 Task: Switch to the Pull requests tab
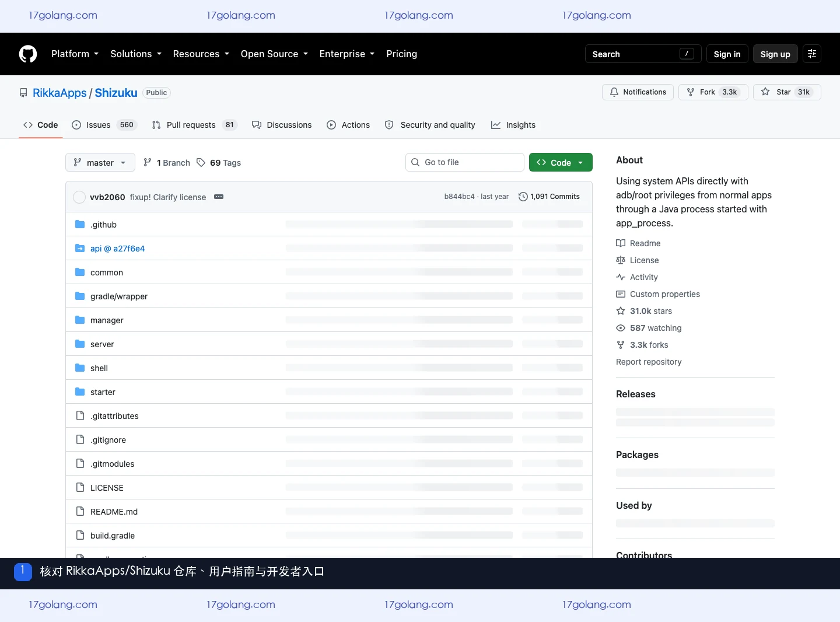(194, 125)
